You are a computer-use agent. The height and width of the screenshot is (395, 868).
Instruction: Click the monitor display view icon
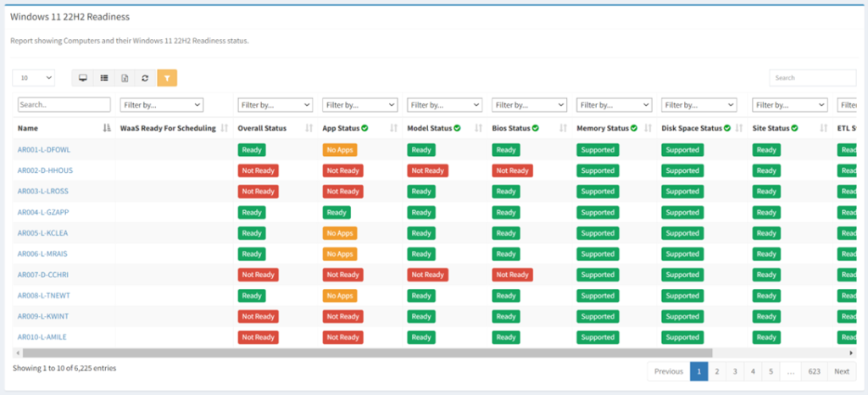coord(82,78)
